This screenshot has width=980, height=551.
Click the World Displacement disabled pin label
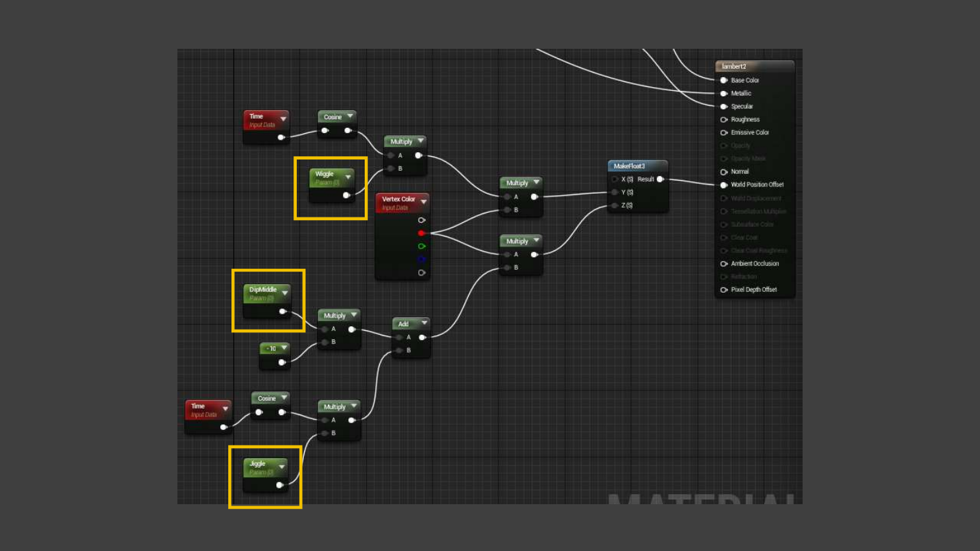[756, 198]
